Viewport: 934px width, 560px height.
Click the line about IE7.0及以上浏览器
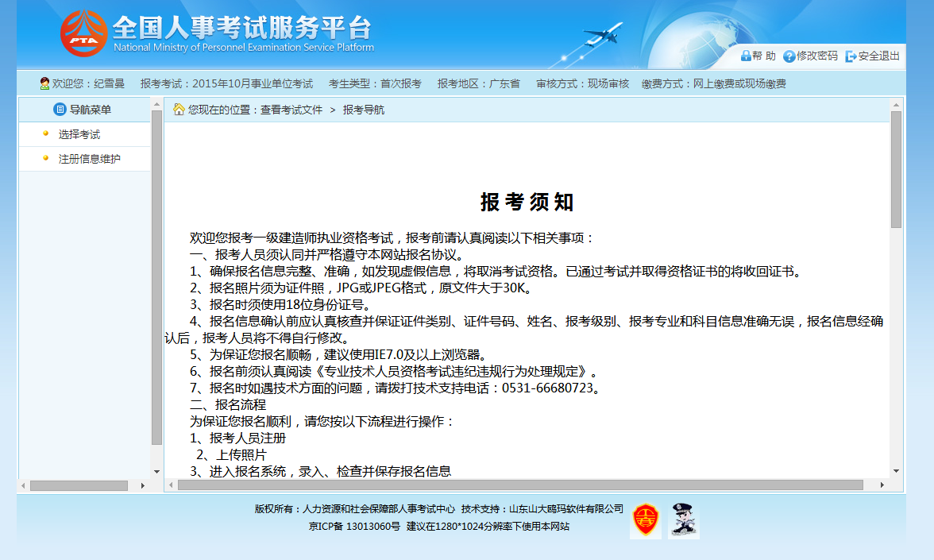pos(340,355)
